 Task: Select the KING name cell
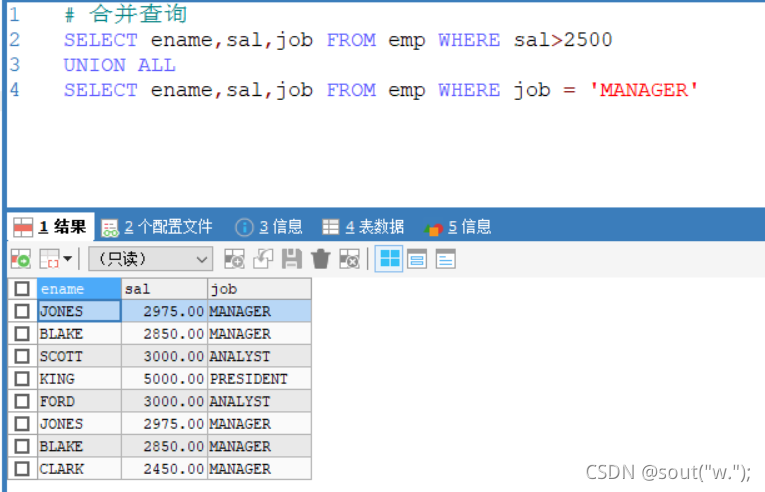(79, 379)
